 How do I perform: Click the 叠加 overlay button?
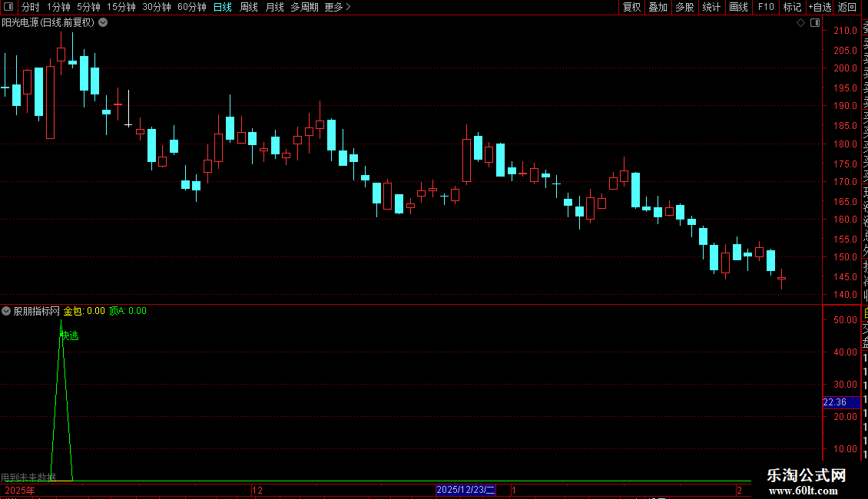point(658,7)
